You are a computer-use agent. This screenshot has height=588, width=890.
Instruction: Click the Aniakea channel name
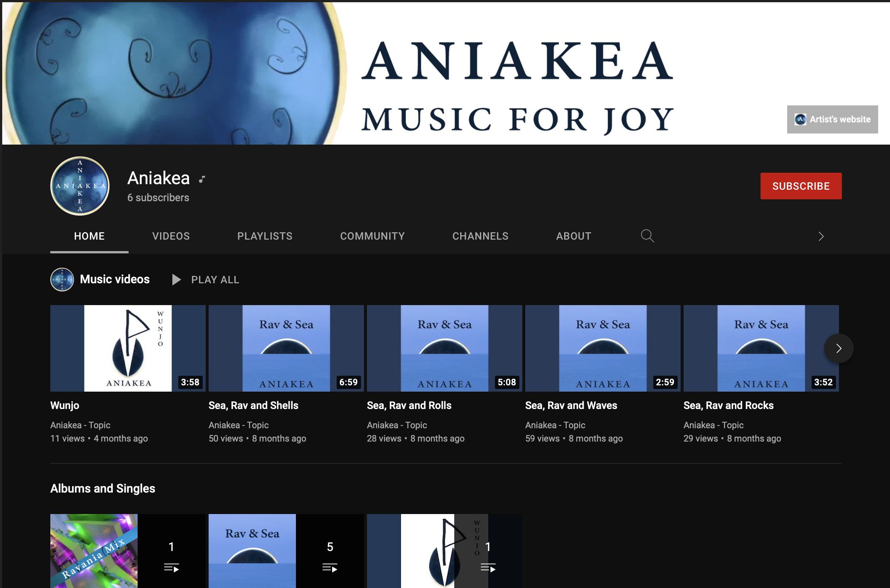tap(159, 178)
